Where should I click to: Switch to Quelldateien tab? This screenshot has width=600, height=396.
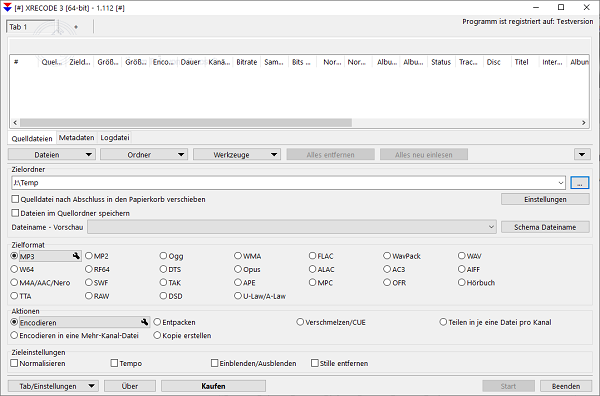tap(32, 138)
